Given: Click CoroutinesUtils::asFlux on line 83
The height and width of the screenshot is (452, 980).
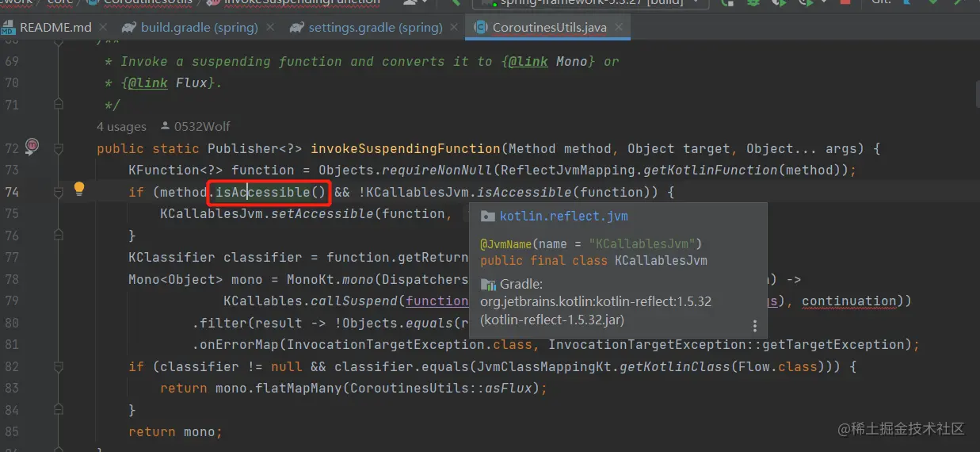Looking at the screenshot, I should [x=440, y=388].
